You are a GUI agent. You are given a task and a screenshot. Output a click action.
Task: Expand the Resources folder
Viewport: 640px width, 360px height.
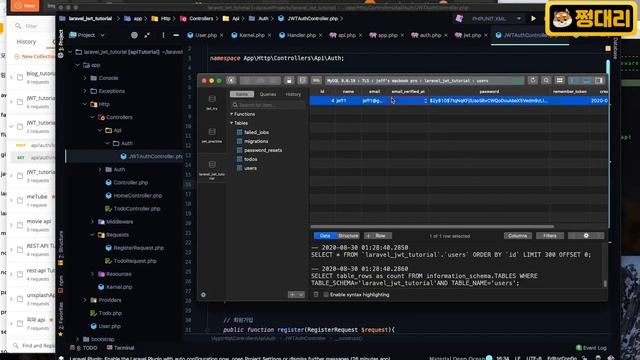92,274
